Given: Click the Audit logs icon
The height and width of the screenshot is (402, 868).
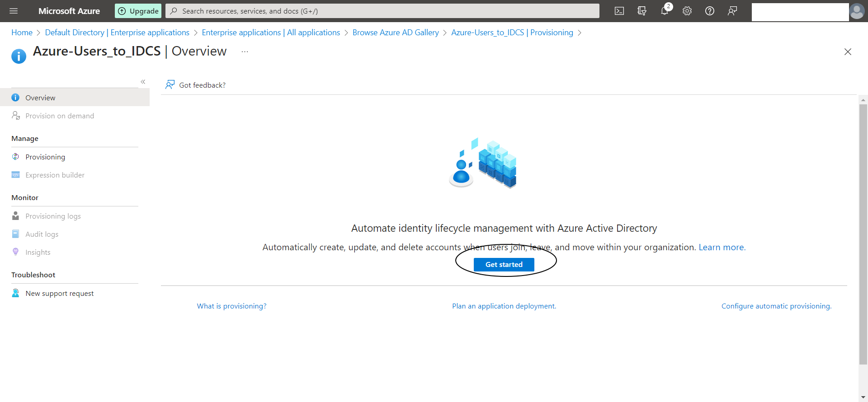Looking at the screenshot, I should [15, 234].
